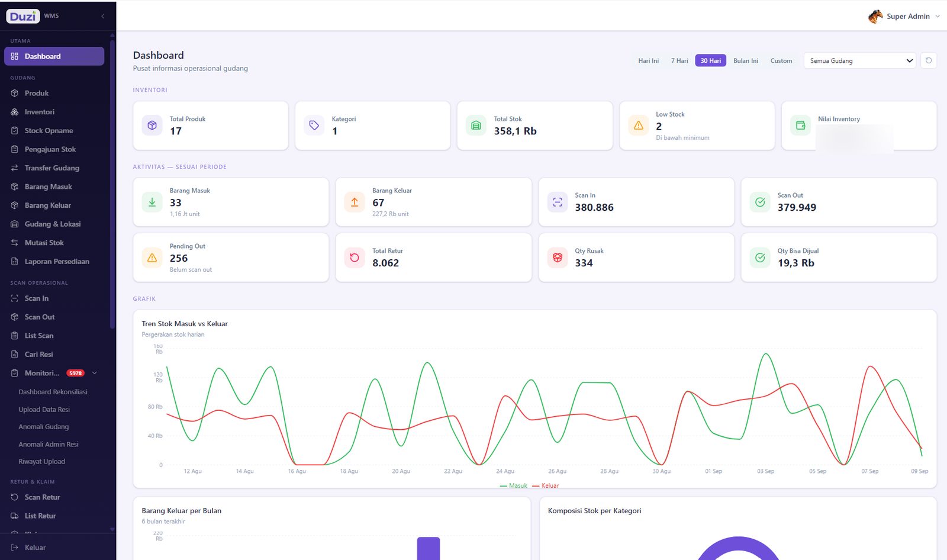Select the Stock Opname clipboard icon
Viewport: 947px width, 560px height.
pyautogui.click(x=15, y=130)
